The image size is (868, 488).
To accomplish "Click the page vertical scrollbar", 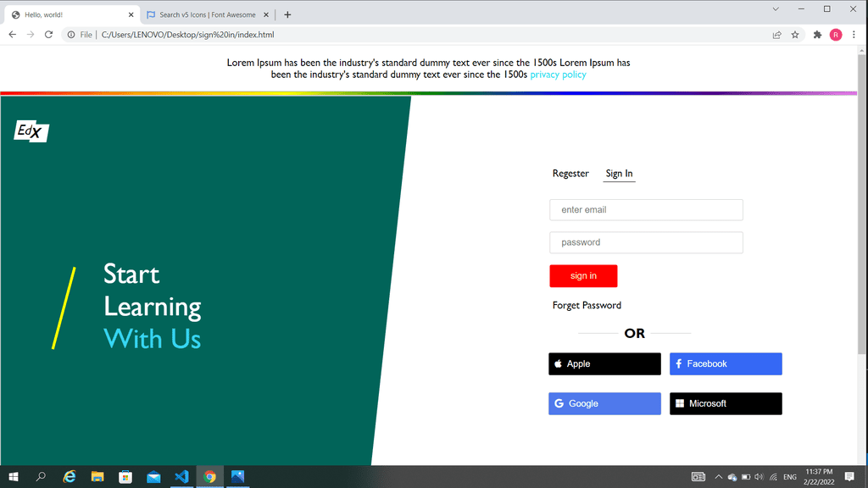I will tap(861, 205).
